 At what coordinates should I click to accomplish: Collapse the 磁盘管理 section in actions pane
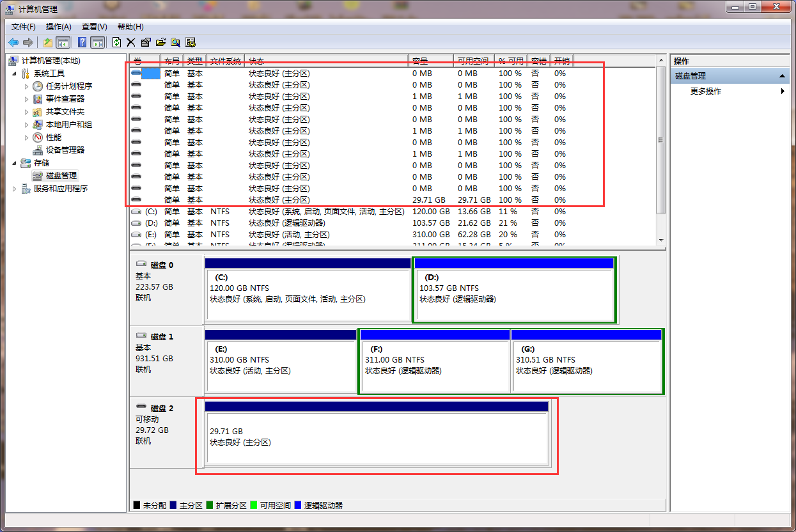[783, 76]
